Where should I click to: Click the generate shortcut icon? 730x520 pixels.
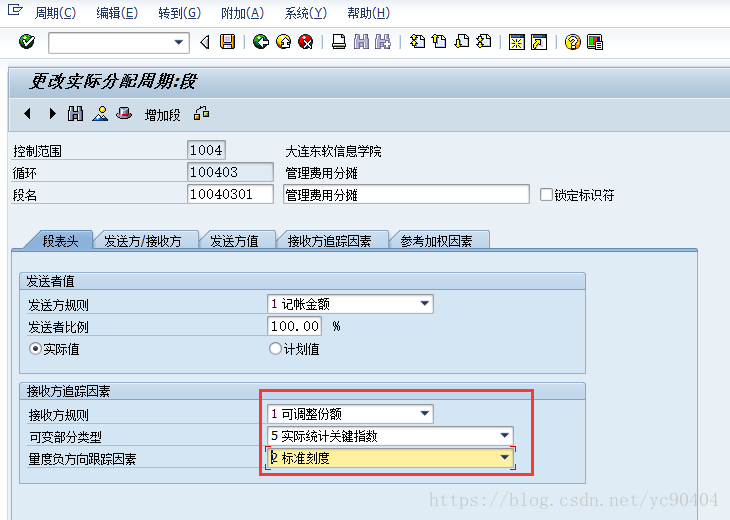tap(539, 42)
